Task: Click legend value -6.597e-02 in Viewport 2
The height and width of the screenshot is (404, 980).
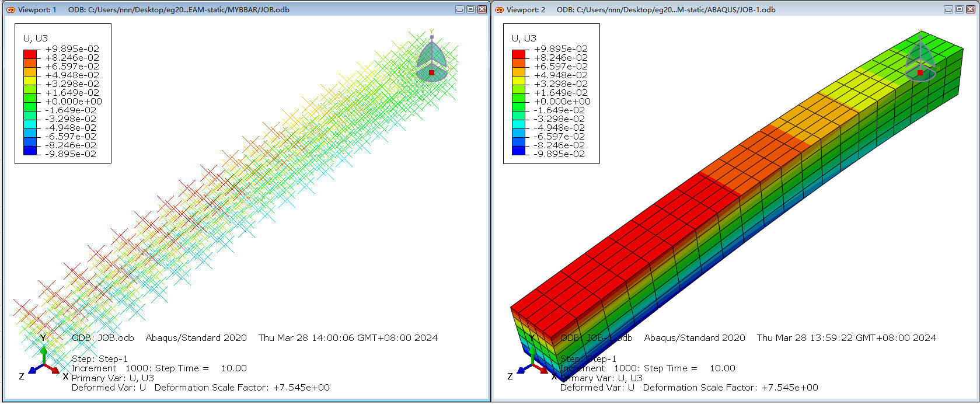Action: tap(560, 137)
